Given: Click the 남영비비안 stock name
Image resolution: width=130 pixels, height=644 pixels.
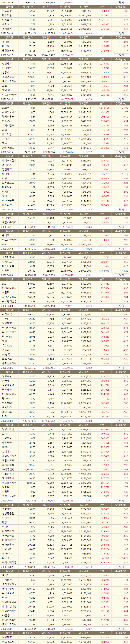Looking at the screenshot, I should 8,430.
